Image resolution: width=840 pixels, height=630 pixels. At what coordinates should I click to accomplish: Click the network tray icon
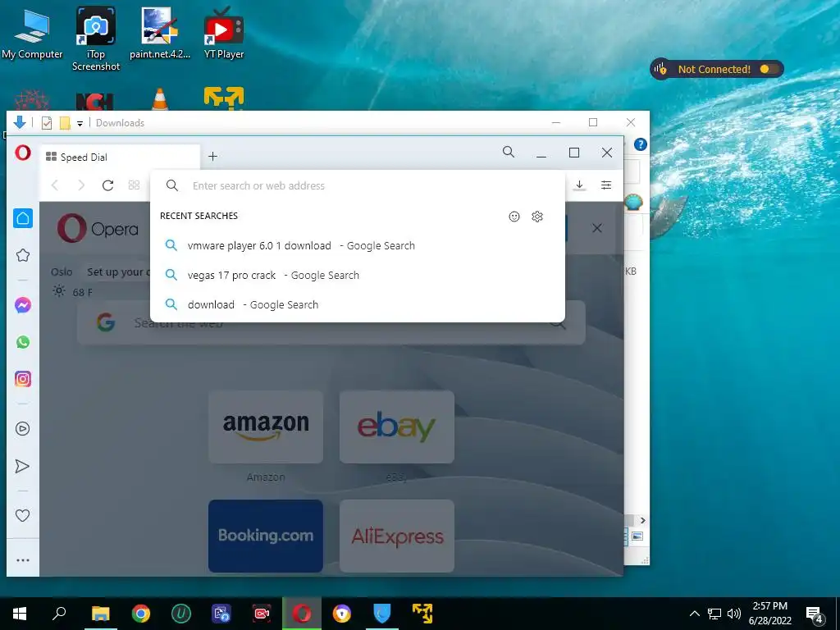pos(714,614)
